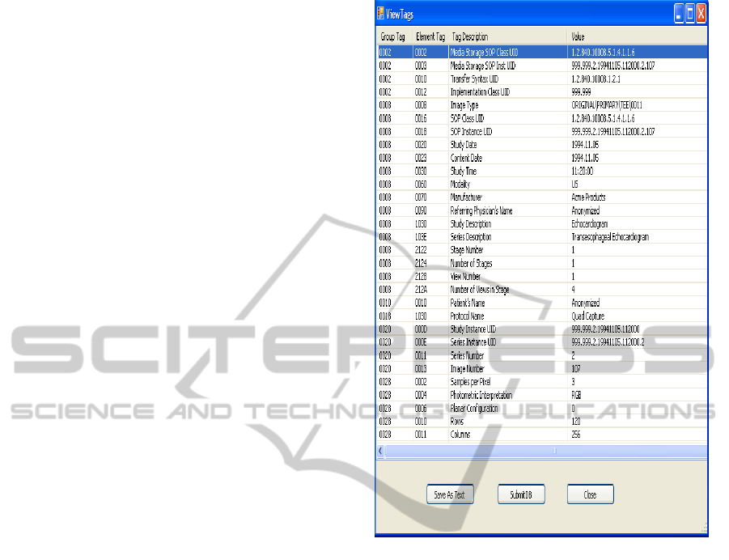Maximize the ViewTags window
The image size is (729, 560).
pos(690,13)
